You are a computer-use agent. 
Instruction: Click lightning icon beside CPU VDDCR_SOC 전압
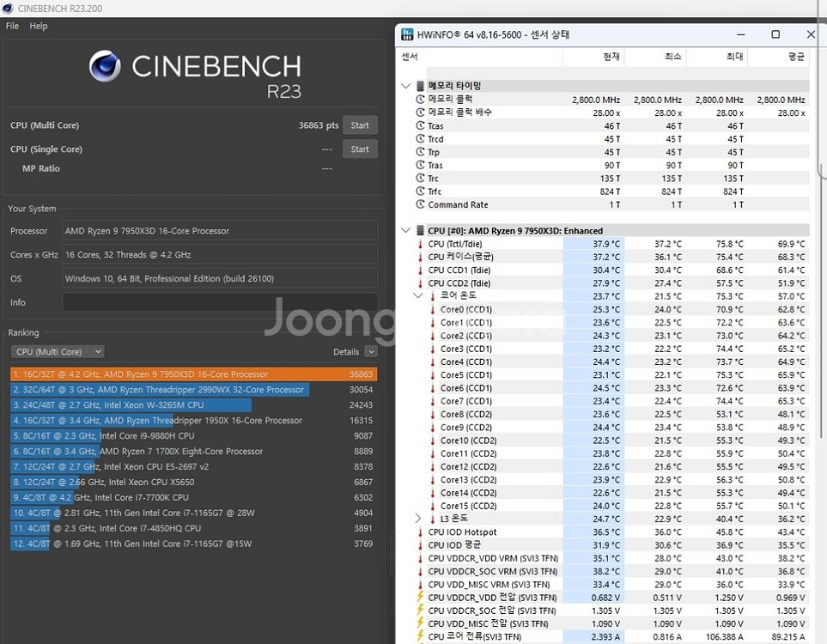pos(420,611)
